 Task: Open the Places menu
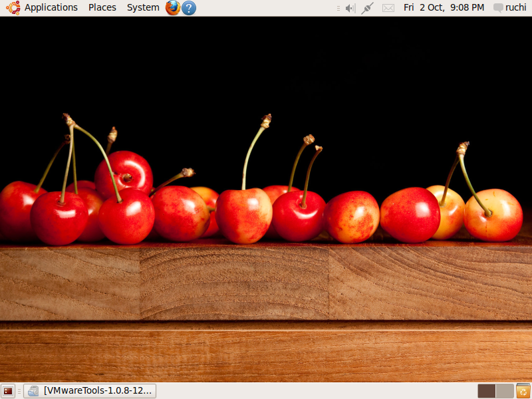[102, 7]
